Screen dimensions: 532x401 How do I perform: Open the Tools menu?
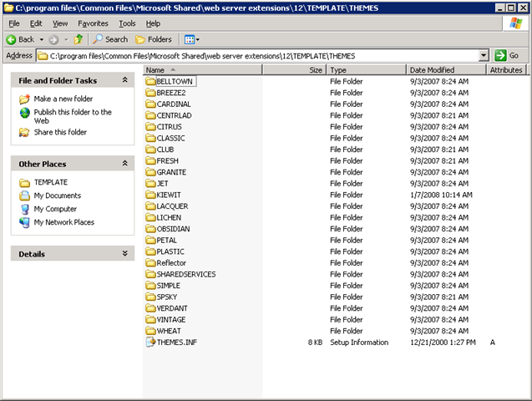click(127, 23)
